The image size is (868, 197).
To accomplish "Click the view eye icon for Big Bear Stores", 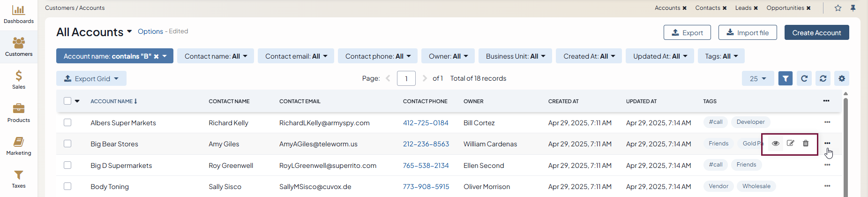I will point(776,144).
